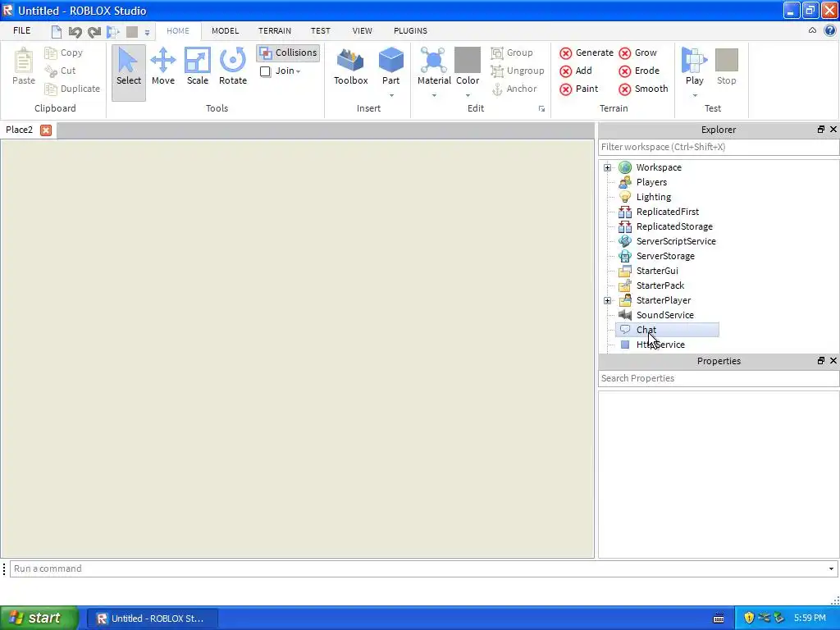Image resolution: width=840 pixels, height=630 pixels.
Task: Activate the Scale tool
Action: pos(197,67)
